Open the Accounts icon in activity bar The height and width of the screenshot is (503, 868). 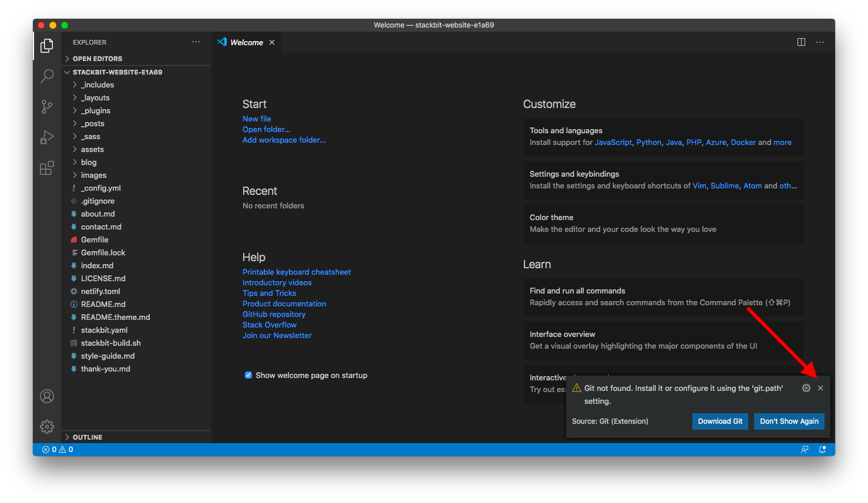[47, 396]
